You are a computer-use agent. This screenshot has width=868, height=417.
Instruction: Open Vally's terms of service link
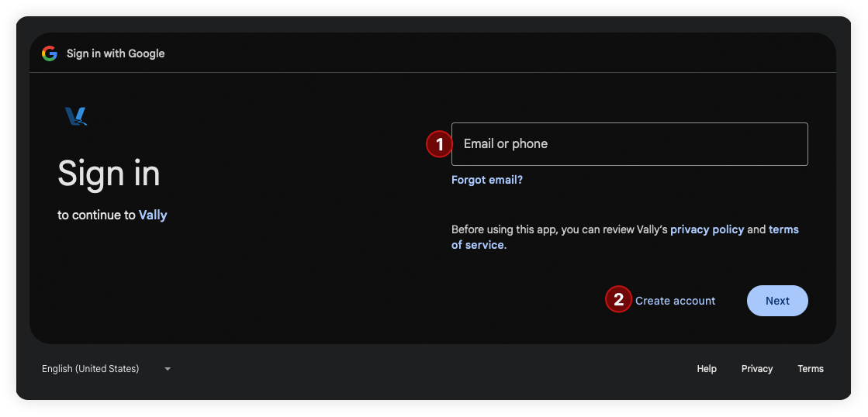tap(783, 229)
